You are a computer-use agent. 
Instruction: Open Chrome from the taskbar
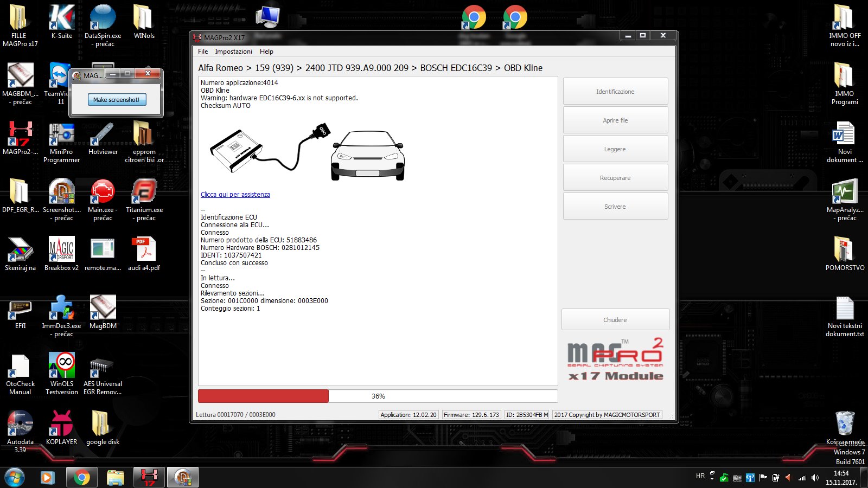tap(82, 478)
